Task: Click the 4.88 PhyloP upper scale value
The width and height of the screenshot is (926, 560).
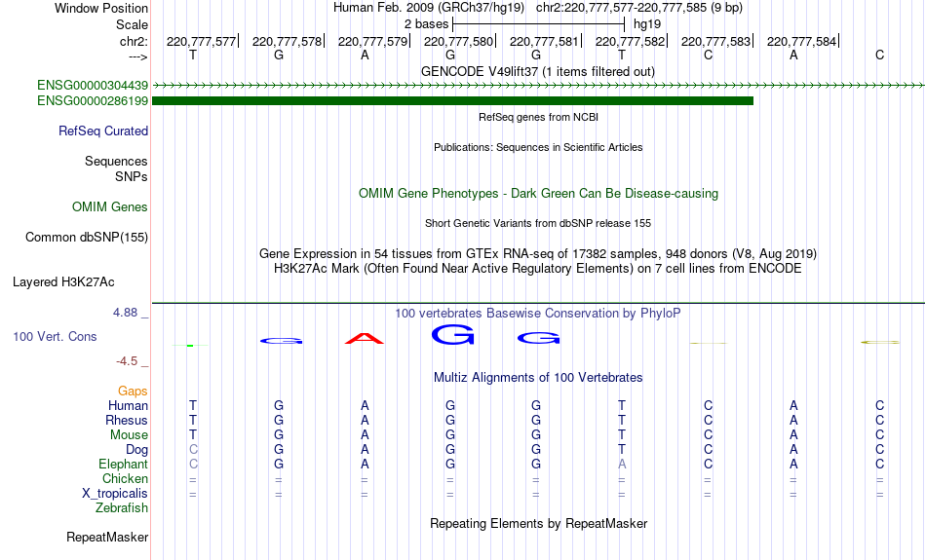Action: point(125,313)
